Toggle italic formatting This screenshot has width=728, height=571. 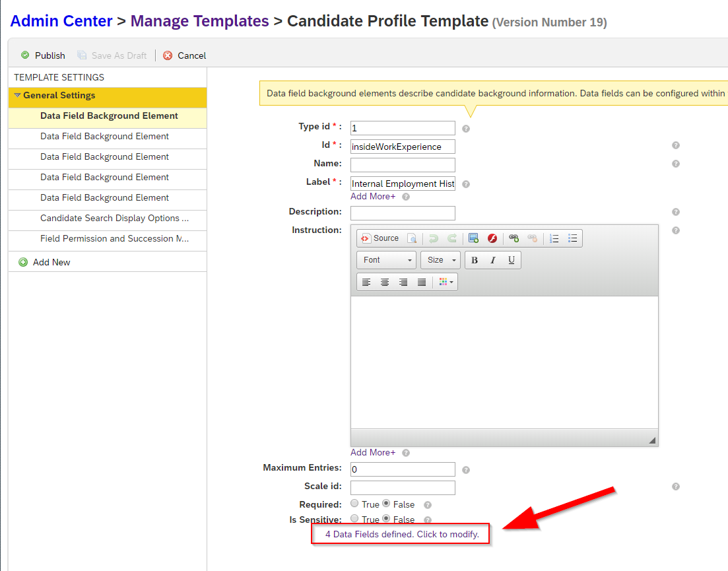click(492, 260)
